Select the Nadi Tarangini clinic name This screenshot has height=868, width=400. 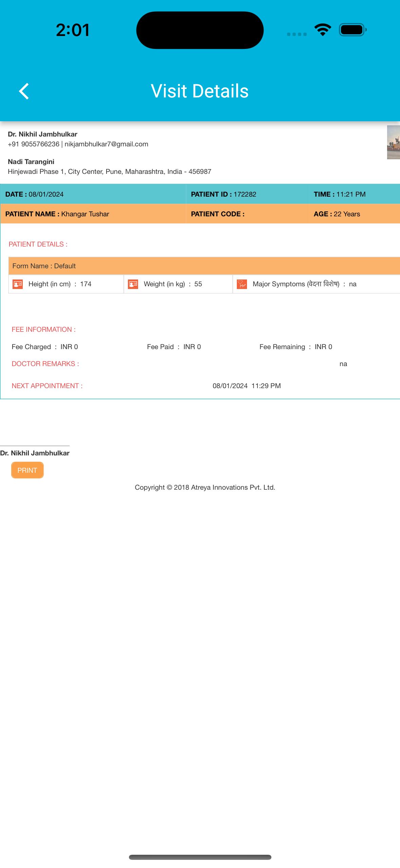(x=31, y=162)
